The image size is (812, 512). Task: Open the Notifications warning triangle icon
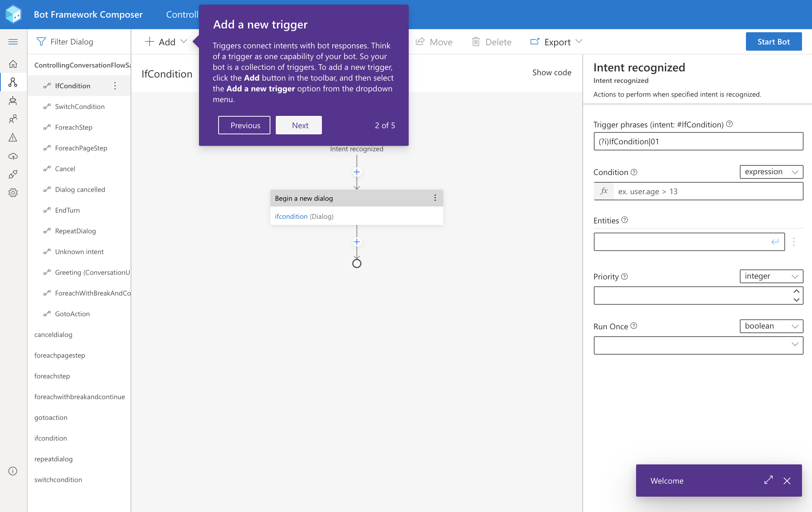[13, 137]
